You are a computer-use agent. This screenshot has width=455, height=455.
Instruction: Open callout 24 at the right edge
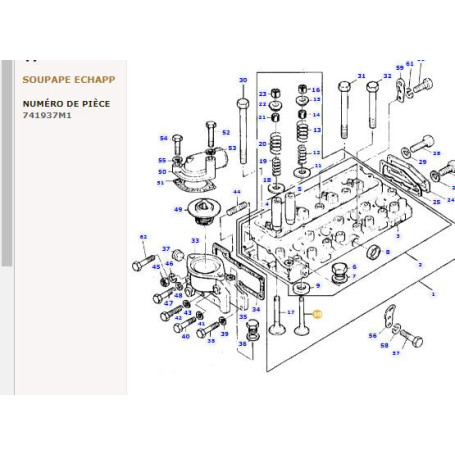point(451,200)
